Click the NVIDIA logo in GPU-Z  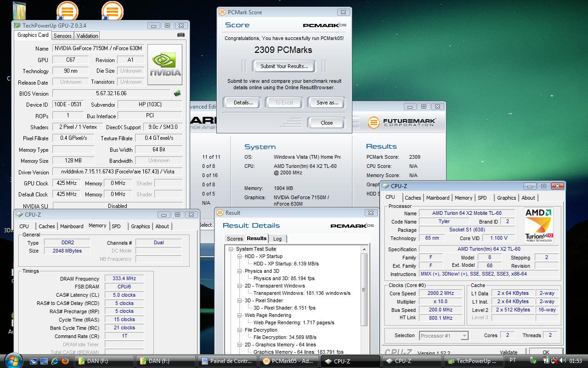pos(165,65)
